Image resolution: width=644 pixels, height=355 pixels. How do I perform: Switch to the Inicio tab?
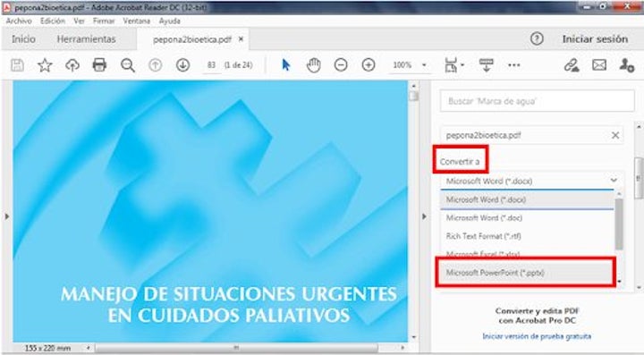(23, 39)
